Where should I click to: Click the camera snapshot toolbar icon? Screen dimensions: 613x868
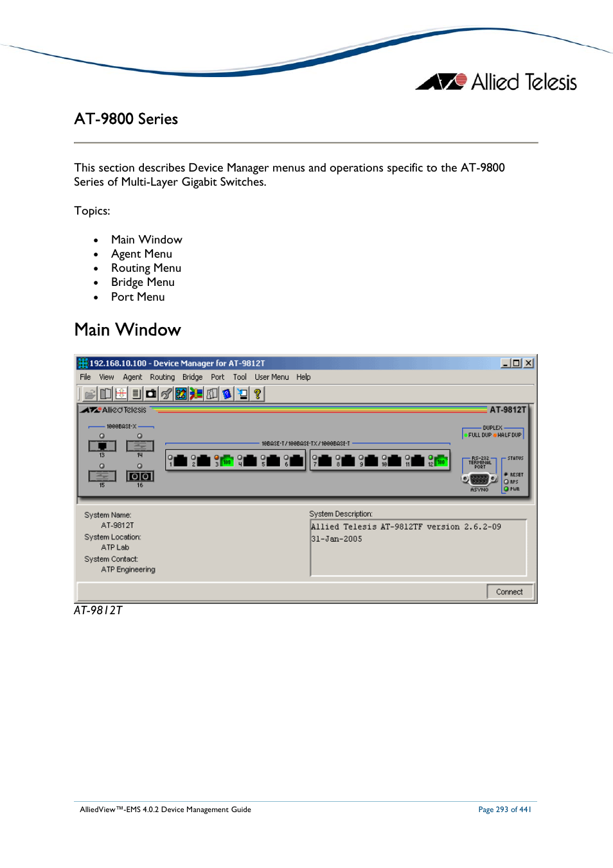pos(151,394)
